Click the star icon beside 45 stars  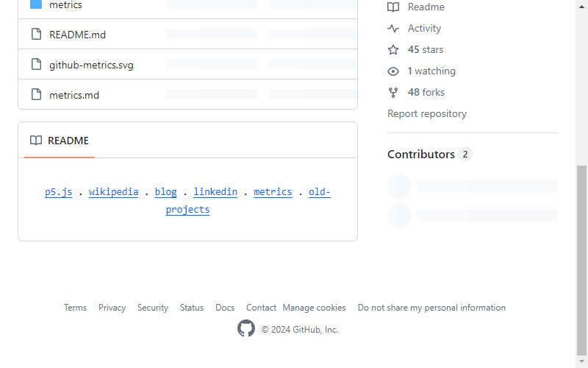tap(393, 49)
